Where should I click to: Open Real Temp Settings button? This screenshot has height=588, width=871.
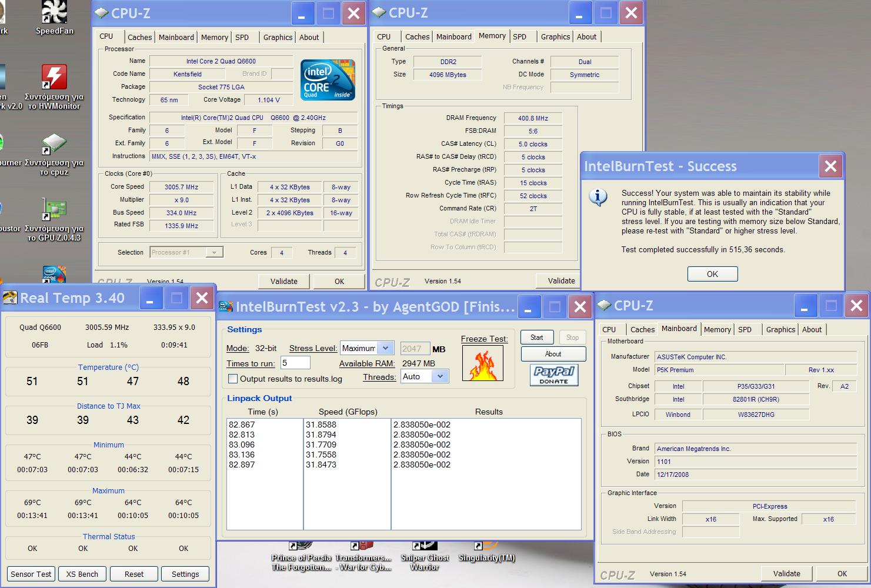click(185, 574)
